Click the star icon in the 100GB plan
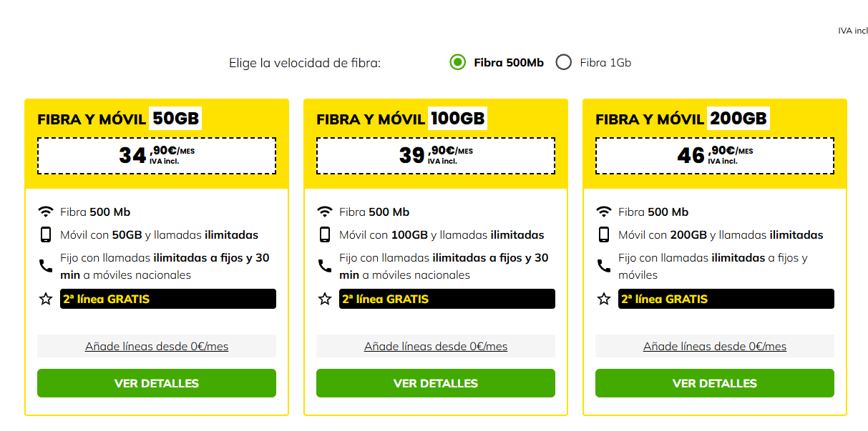868x431 pixels. (x=325, y=299)
